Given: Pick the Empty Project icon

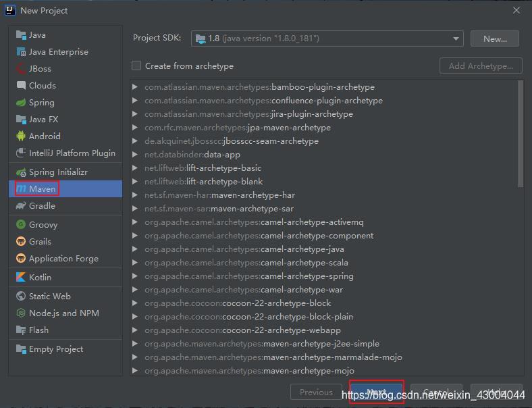Looking at the screenshot, I should tap(21, 349).
